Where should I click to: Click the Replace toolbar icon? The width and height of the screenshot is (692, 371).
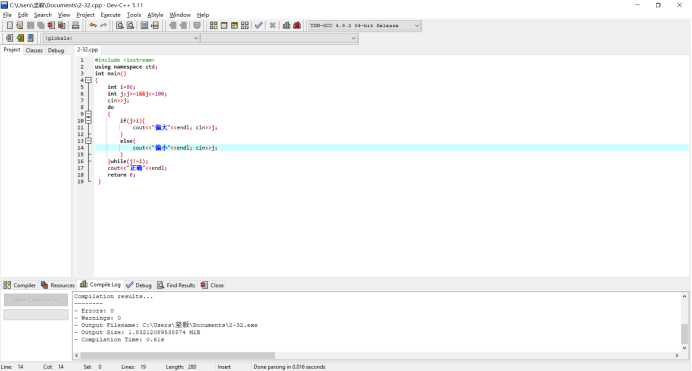click(x=130, y=26)
